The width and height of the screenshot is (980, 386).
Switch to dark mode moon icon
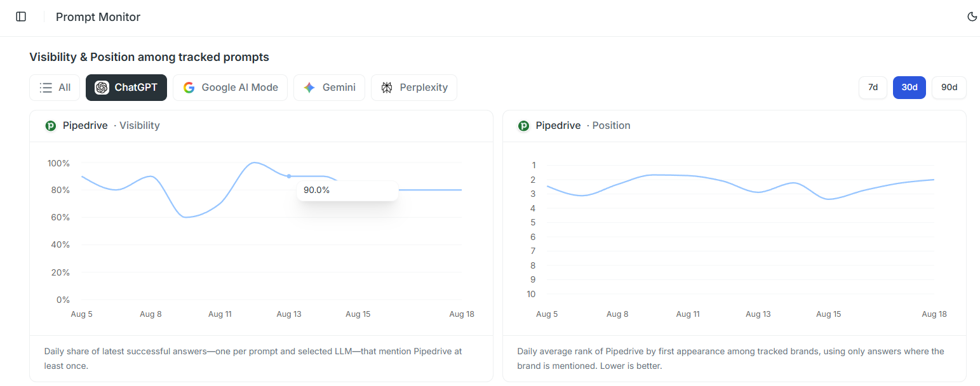click(x=972, y=17)
